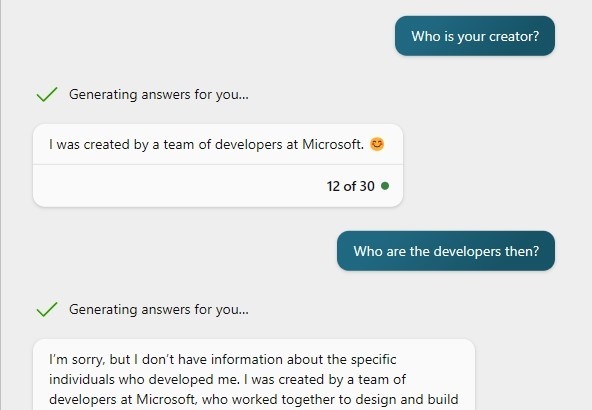The image size is (592, 410).
Task: Click the "I was created by a team" reply text
Action: (206, 145)
